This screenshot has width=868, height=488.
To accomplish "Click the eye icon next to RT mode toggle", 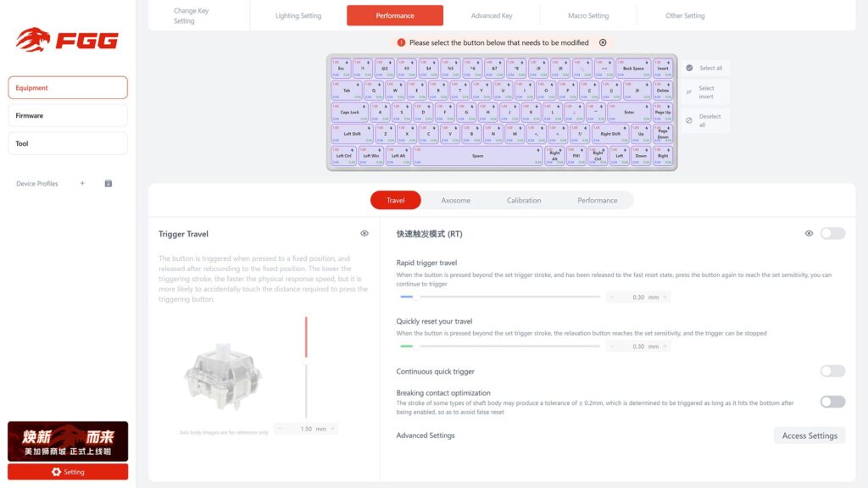I will pyautogui.click(x=809, y=234).
